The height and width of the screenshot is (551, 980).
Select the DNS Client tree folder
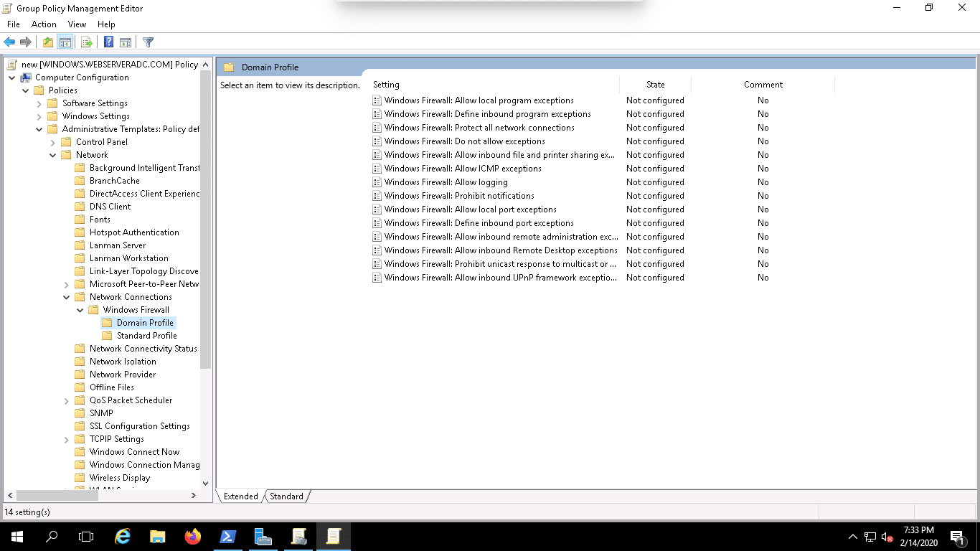110,207
